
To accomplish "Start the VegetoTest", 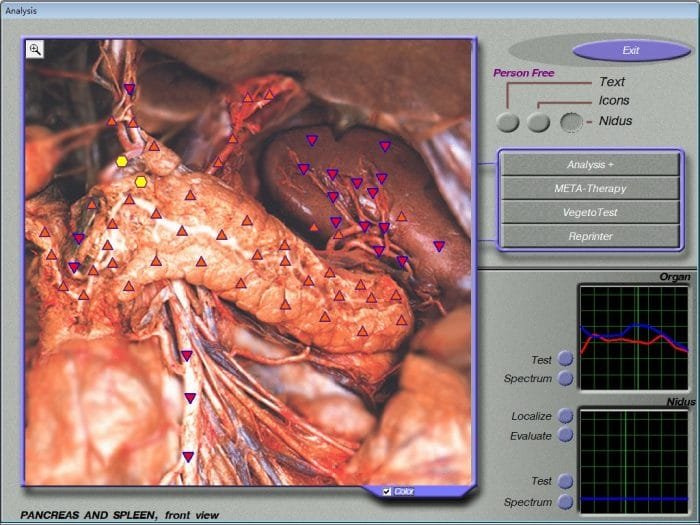I will (x=590, y=212).
